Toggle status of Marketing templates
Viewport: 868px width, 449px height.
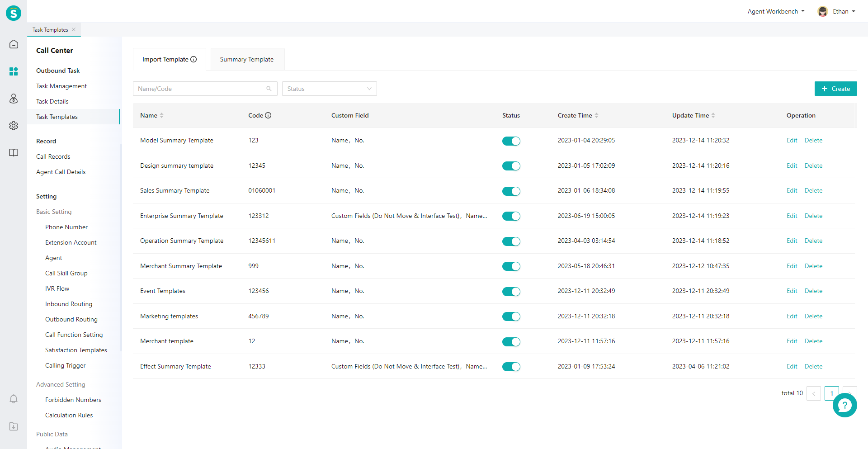pos(511,317)
